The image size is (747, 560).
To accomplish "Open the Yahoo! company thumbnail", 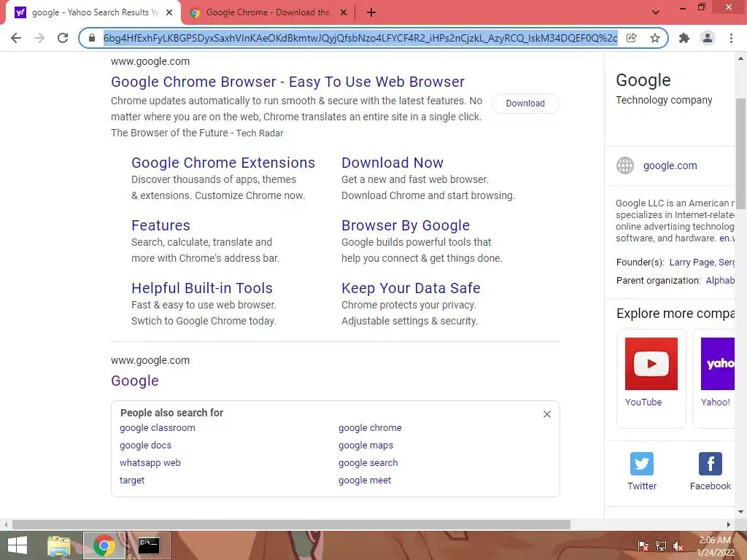I will point(718,364).
